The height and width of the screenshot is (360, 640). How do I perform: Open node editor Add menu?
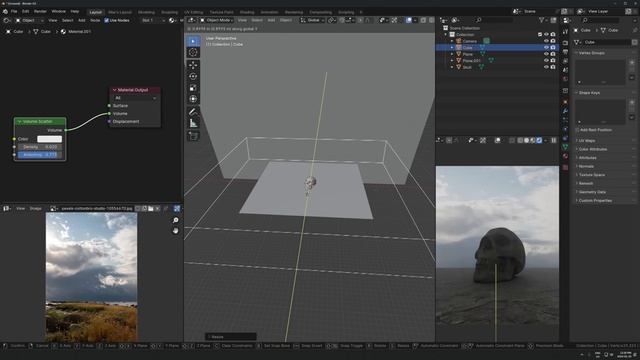click(82, 20)
